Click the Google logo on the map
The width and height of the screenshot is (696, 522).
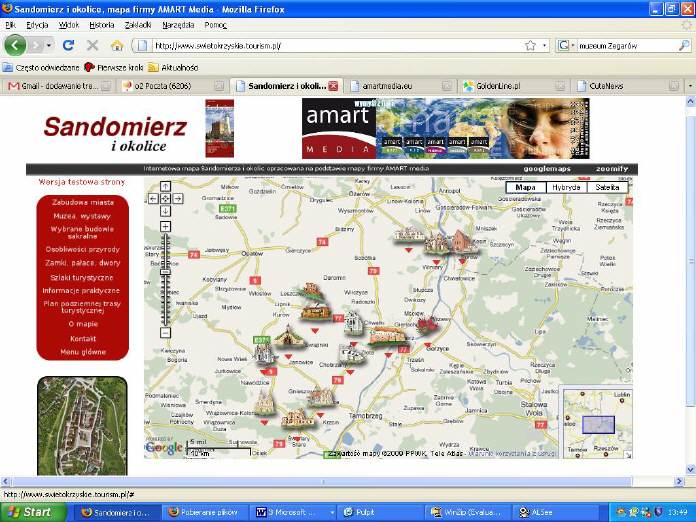tap(164, 448)
